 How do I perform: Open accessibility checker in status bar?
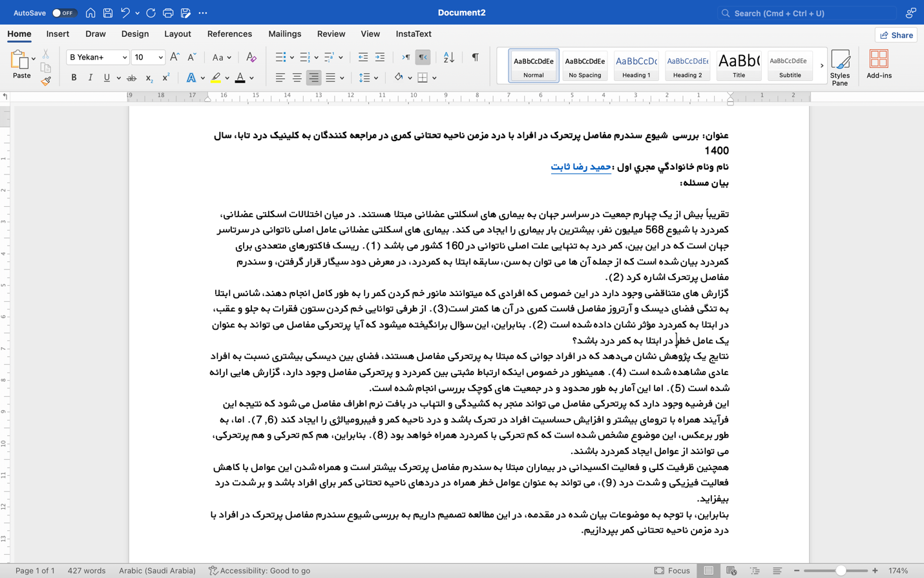pyautogui.click(x=259, y=571)
